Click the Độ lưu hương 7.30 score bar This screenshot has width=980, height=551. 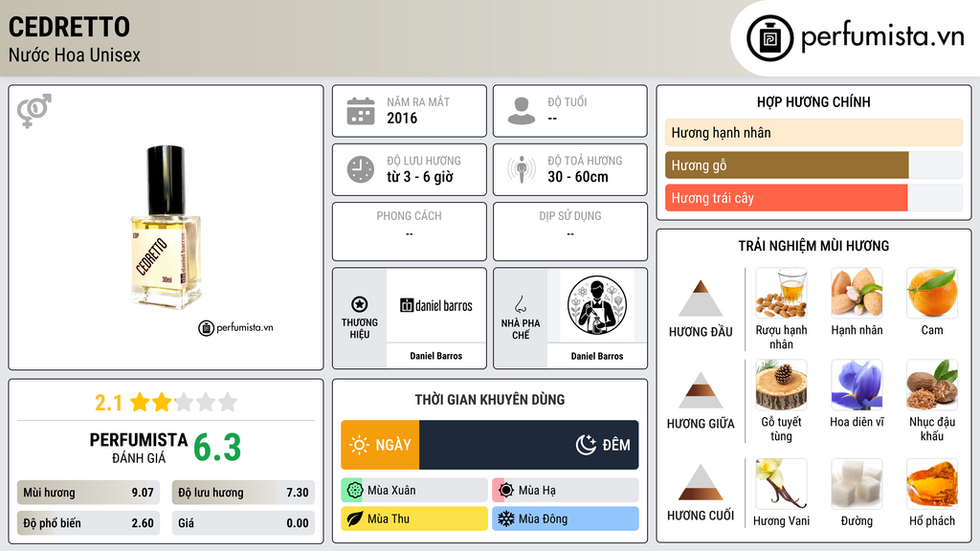point(243,493)
